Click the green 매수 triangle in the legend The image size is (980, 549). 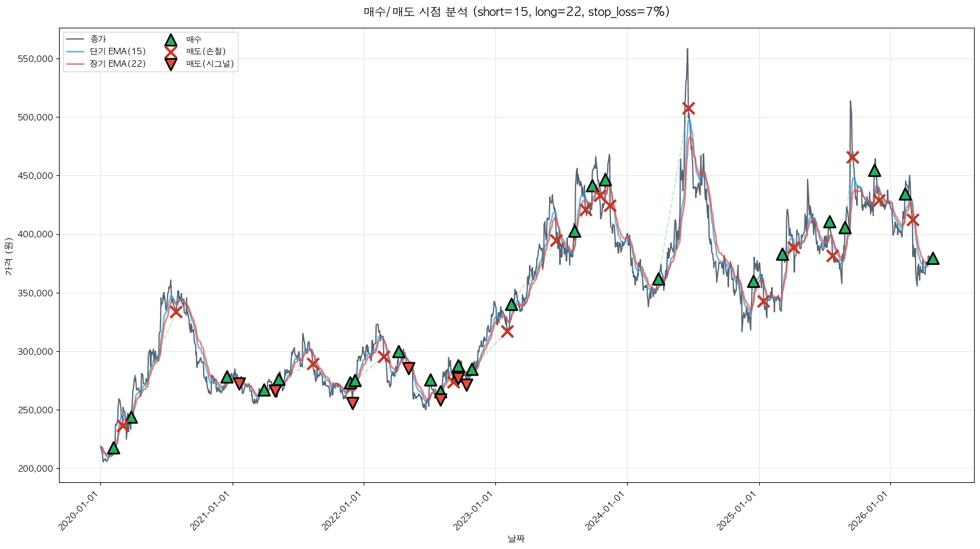(171, 40)
